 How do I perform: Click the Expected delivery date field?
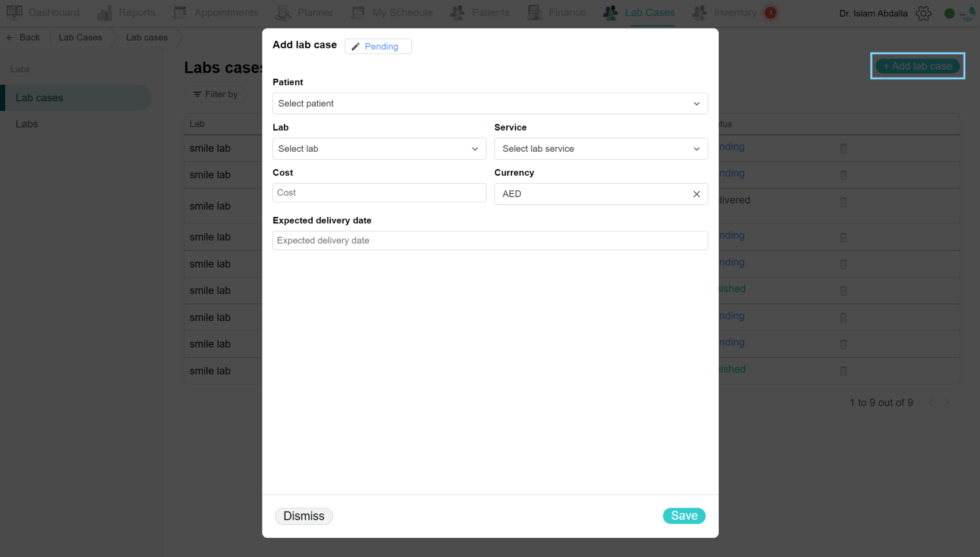click(489, 241)
